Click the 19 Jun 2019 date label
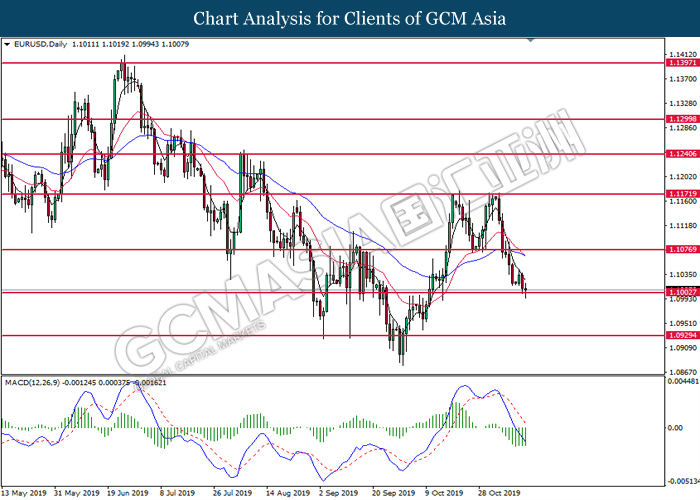The width and height of the screenshot is (700, 500). pos(127,493)
